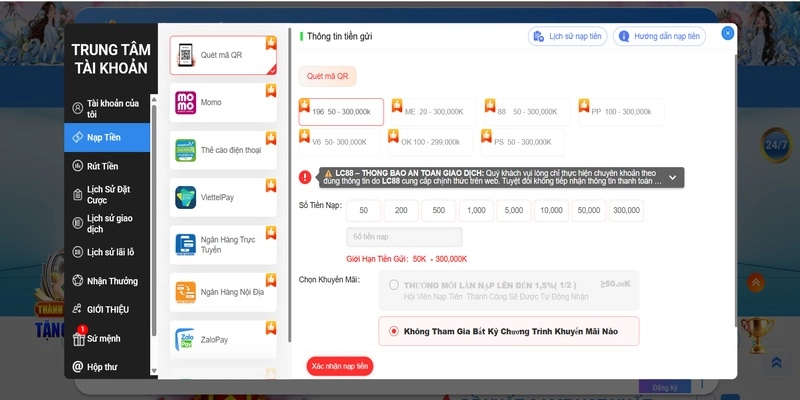Viewport: 800px width, 400px height.
Task: Choose deposit amount 200
Action: (401, 210)
